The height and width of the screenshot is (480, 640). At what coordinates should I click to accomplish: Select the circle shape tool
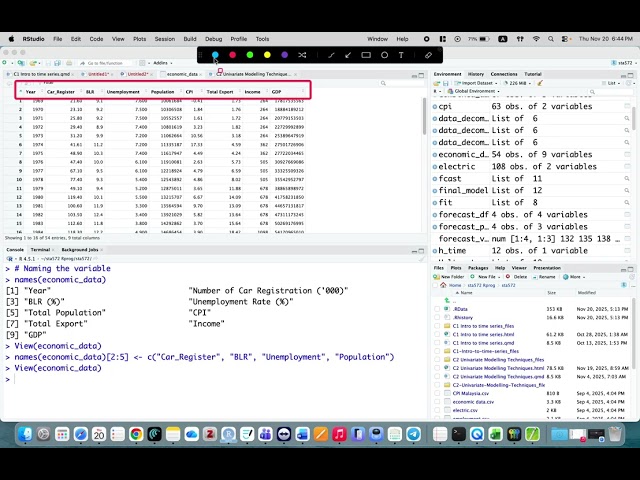[384, 55]
